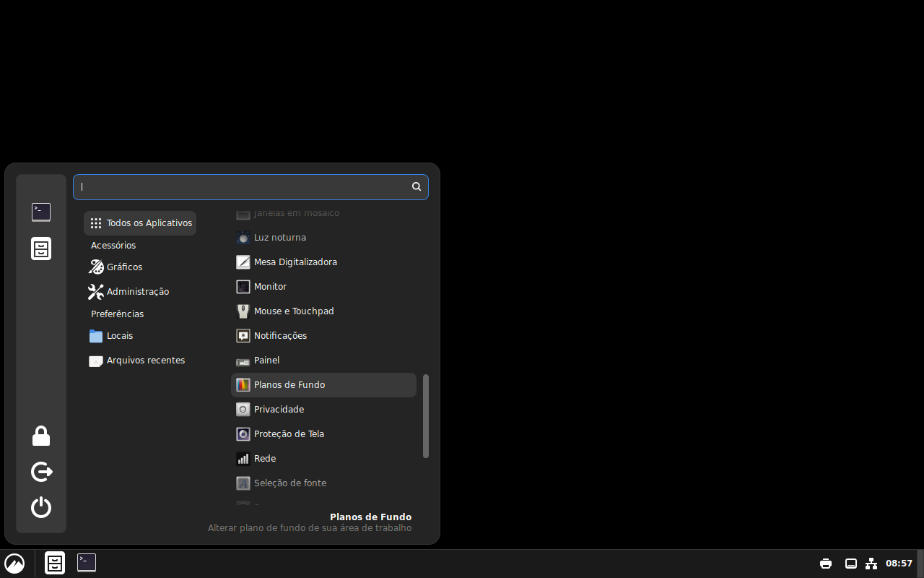Open the Administração category

pos(137,292)
